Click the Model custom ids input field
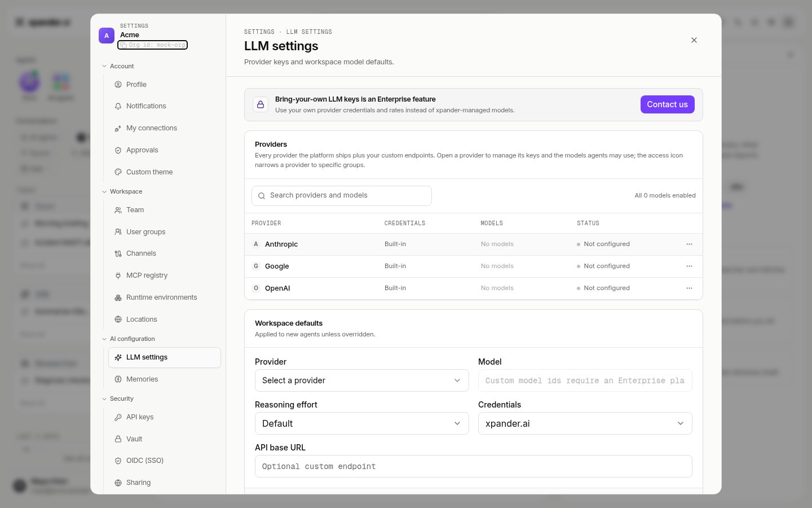 [585, 380]
